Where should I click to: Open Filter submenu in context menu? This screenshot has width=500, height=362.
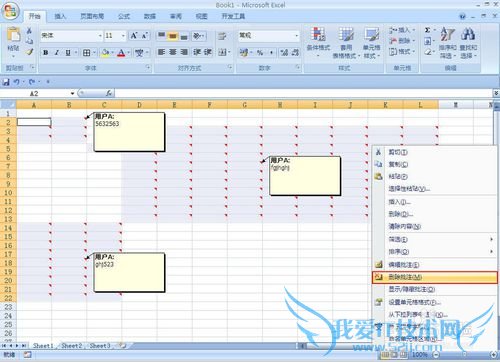coord(435,239)
